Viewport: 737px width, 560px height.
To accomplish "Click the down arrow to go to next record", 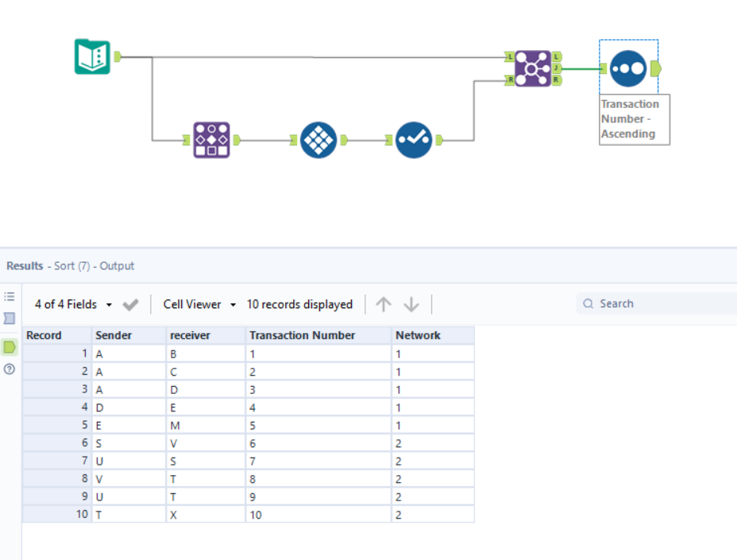I will click(411, 304).
